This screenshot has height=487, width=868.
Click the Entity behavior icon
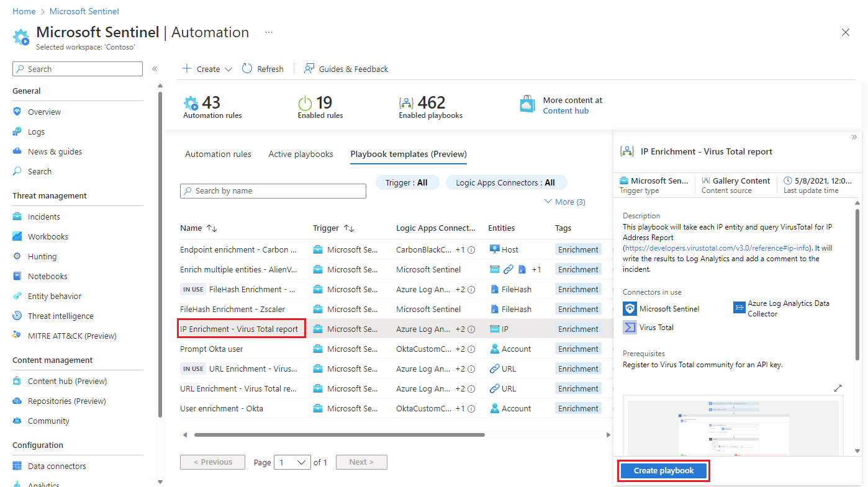17,296
